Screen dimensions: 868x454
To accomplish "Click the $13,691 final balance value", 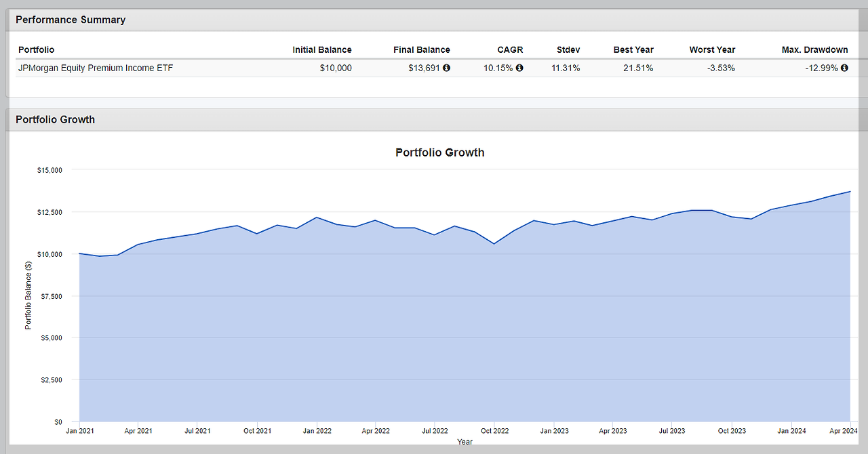I will (424, 68).
